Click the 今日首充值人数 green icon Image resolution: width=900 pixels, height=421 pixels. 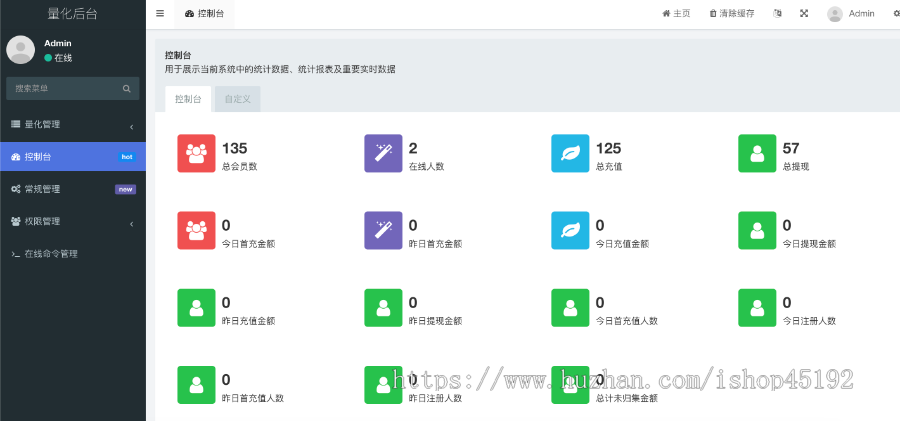pos(570,308)
